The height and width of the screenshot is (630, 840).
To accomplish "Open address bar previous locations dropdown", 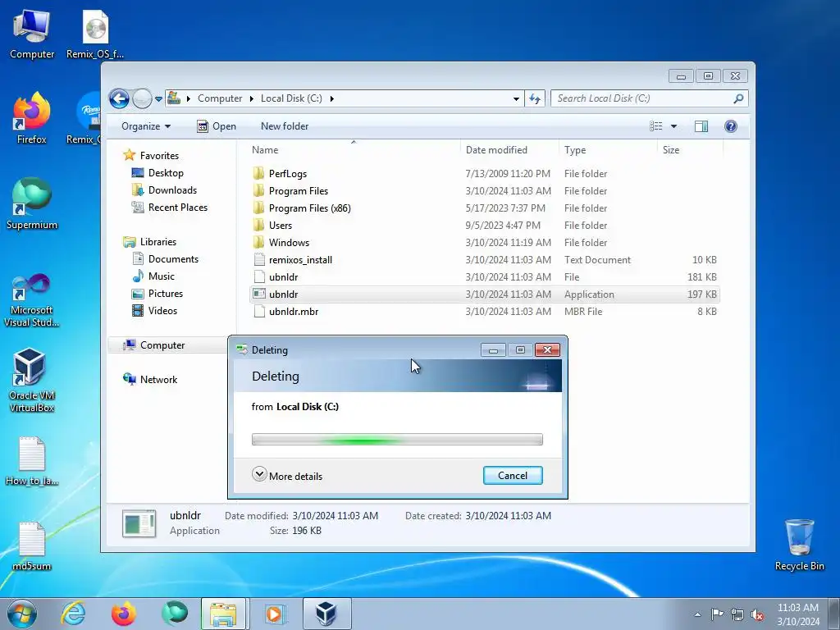I will pyautogui.click(x=516, y=98).
